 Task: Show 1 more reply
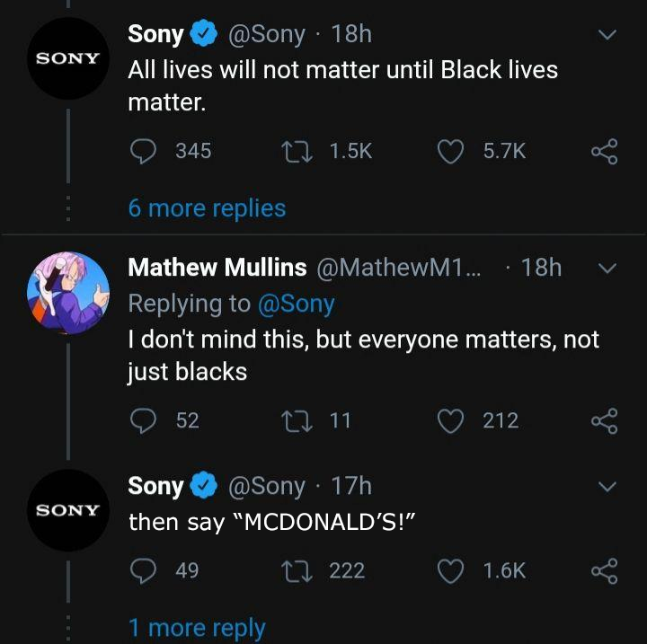pos(197,629)
